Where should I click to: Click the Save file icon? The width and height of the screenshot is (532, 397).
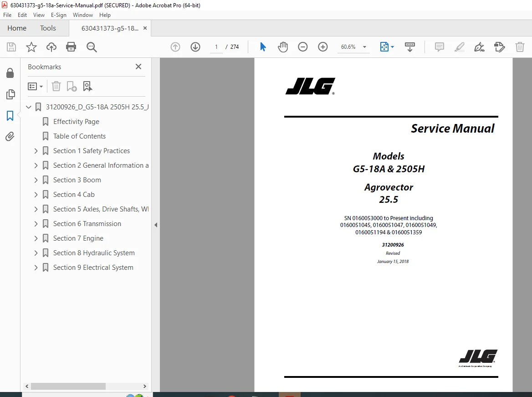[x=11, y=47]
